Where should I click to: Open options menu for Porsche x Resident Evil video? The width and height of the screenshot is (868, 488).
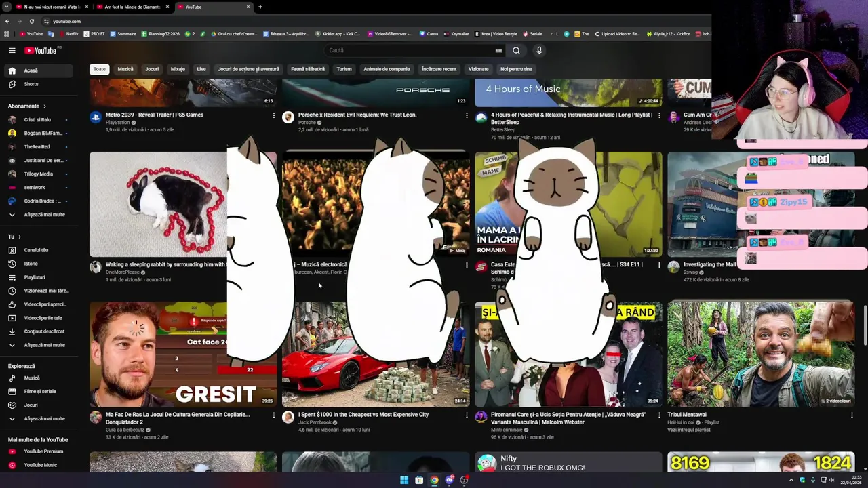tap(466, 115)
